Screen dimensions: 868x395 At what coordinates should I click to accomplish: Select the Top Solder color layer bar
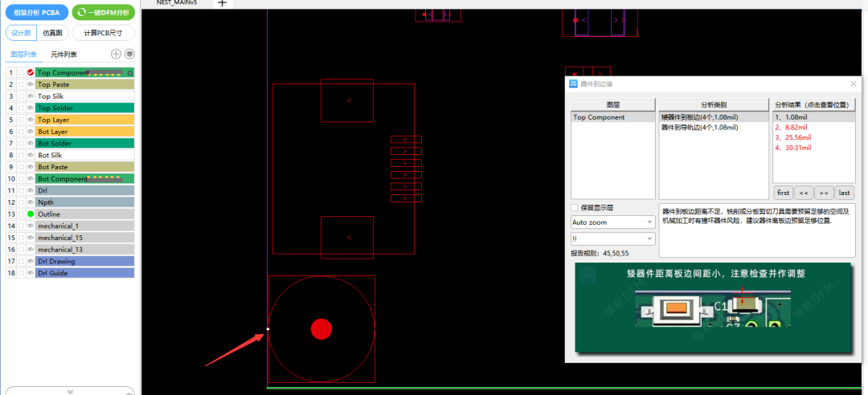pyautogui.click(x=84, y=108)
